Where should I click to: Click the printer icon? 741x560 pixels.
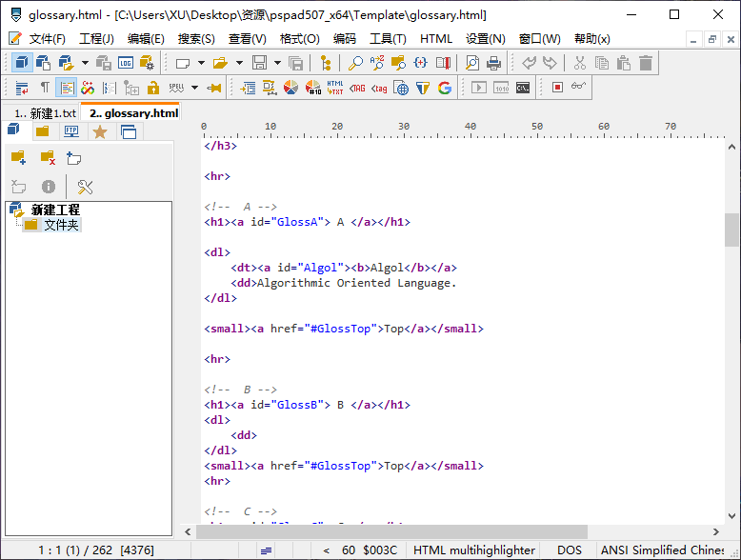494,62
